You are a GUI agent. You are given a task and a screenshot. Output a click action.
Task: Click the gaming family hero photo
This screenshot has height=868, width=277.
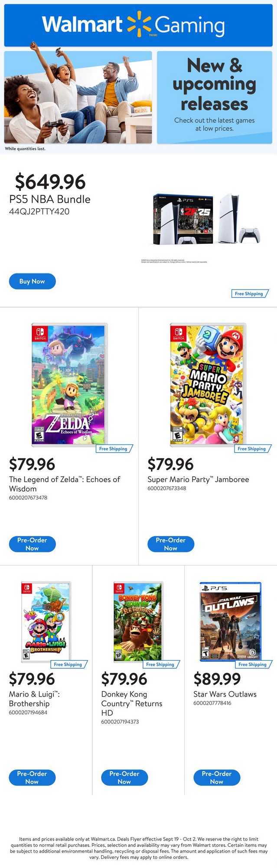[x=78, y=97]
